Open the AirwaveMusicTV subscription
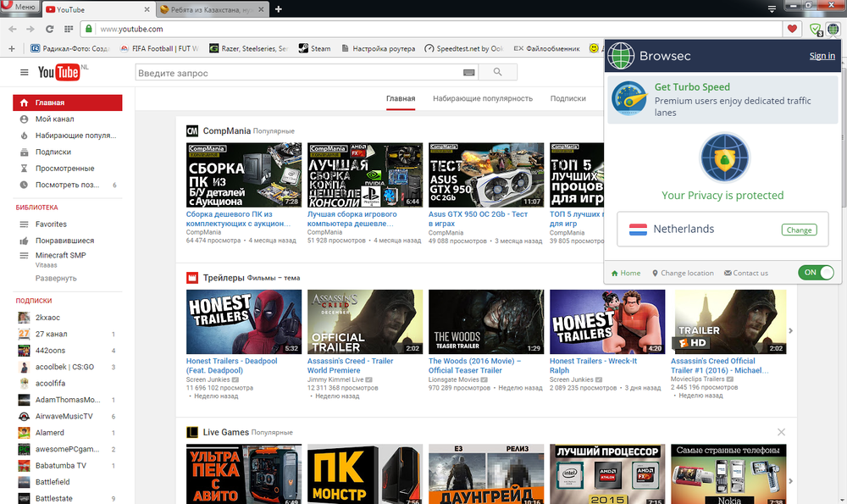 click(68, 417)
